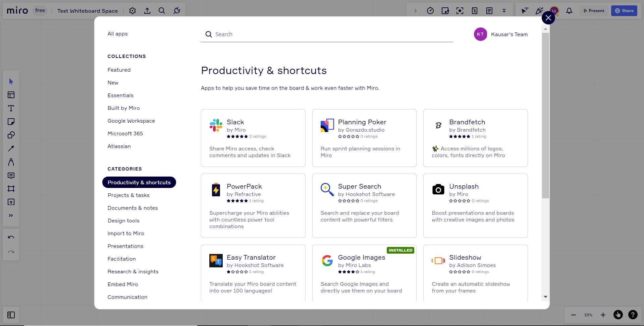Open Kausar's Team selector
This screenshot has width=644, height=326.
pyautogui.click(x=501, y=34)
